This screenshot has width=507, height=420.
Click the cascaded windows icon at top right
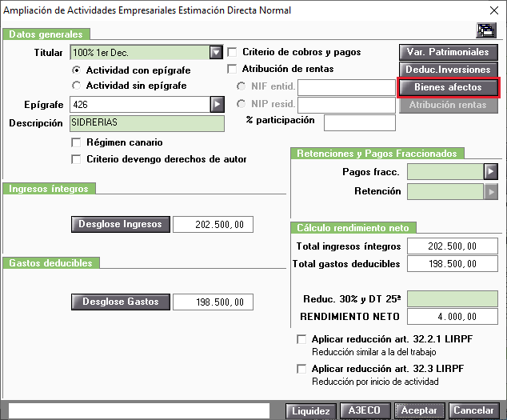point(487,30)
